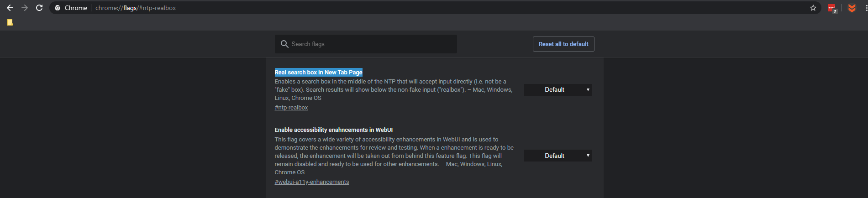Image resolution: width=868 pixels, height=198 pixels.
Task: Go back using the browser back arrow
Action: pyautogui.click(x=10, y=8)
